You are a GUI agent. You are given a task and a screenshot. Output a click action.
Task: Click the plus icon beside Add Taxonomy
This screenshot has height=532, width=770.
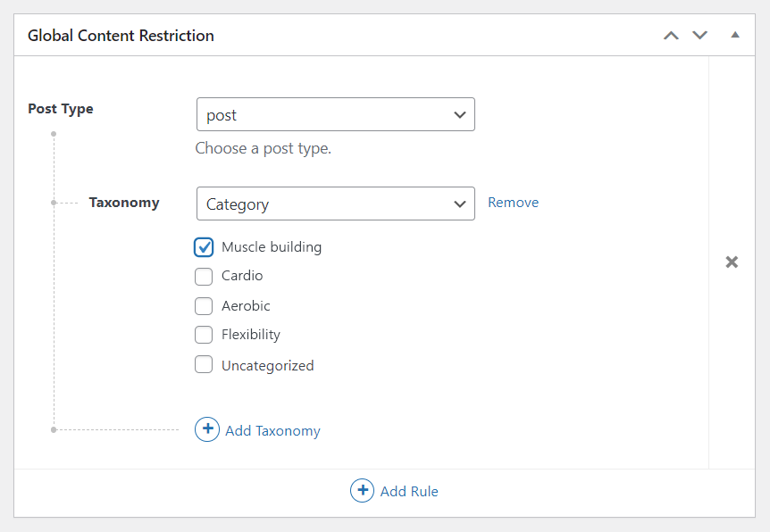[207, 430]
